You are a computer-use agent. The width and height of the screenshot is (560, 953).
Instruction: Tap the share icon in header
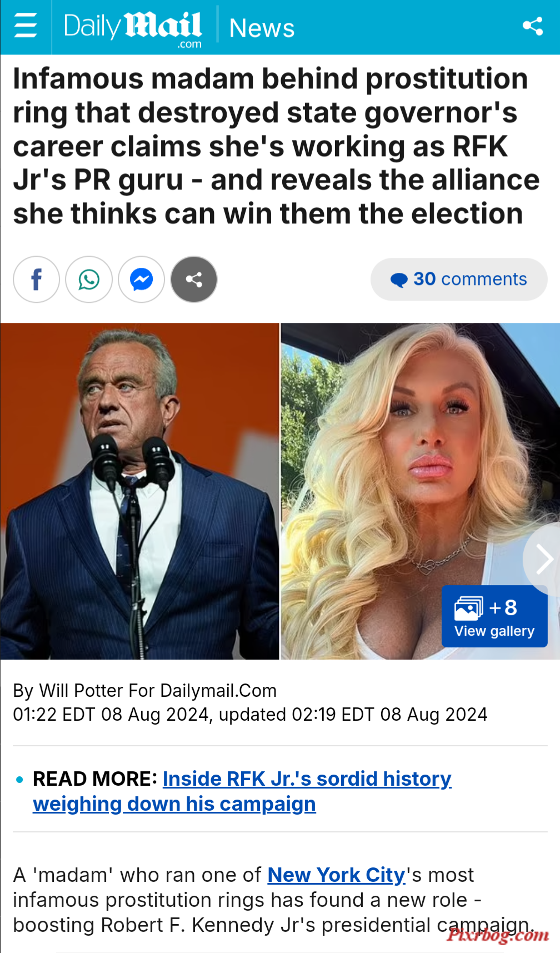tap(532, 26)
